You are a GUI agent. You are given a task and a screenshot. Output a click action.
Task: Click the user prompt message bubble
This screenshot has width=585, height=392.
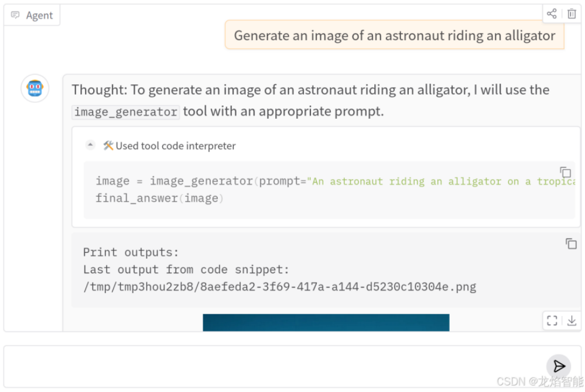(x=394, y=36)
